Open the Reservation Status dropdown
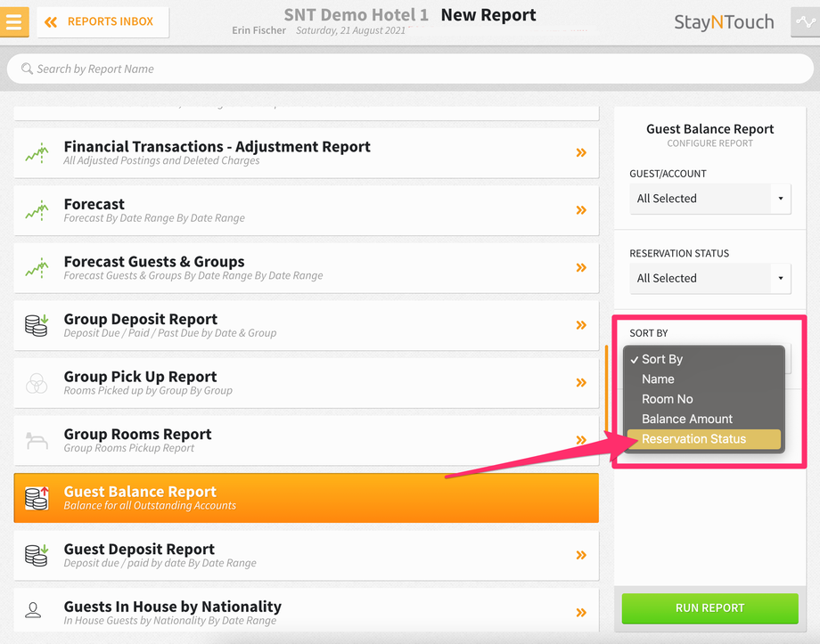This screenshot has height=644, width=820. coord(710,278)
